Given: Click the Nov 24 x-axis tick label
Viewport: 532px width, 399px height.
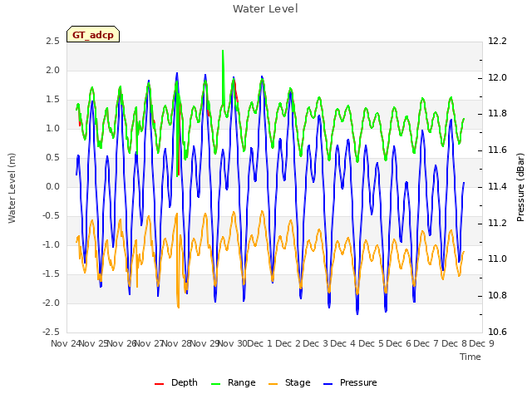Looking at the screenshot, I should [x=66, y=343].
